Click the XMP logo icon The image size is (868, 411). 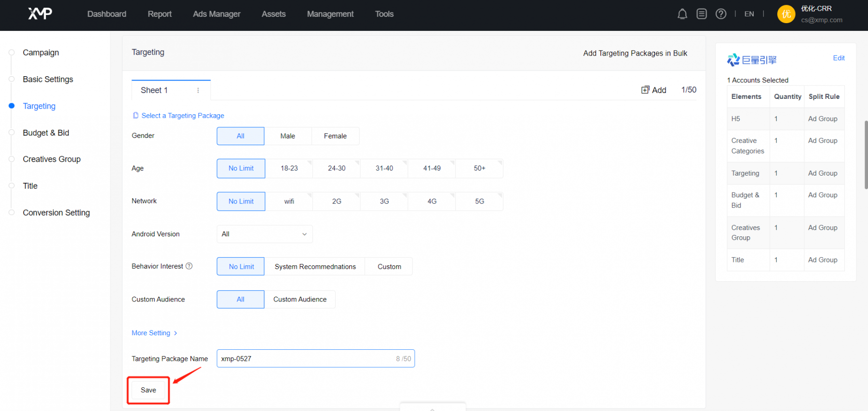pos(40,14)
